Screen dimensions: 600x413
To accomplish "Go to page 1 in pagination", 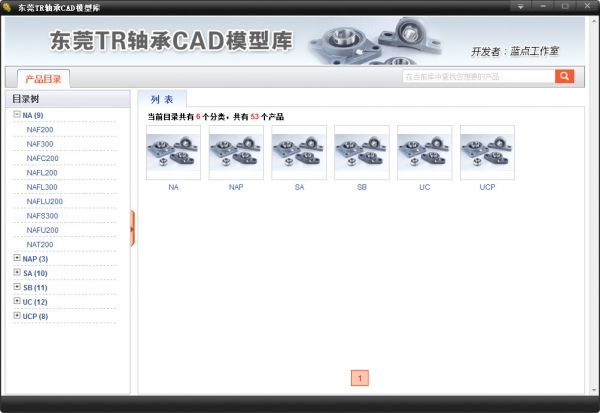I will pos(360,378).
